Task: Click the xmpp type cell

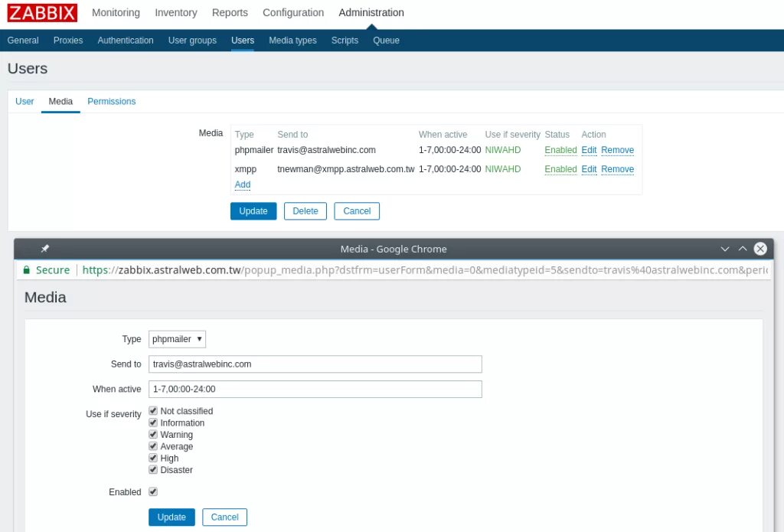Action: (246, 169)
